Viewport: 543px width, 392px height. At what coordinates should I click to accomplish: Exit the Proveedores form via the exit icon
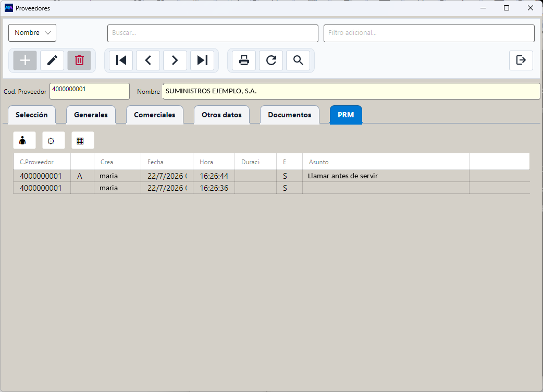coord(521,60)
